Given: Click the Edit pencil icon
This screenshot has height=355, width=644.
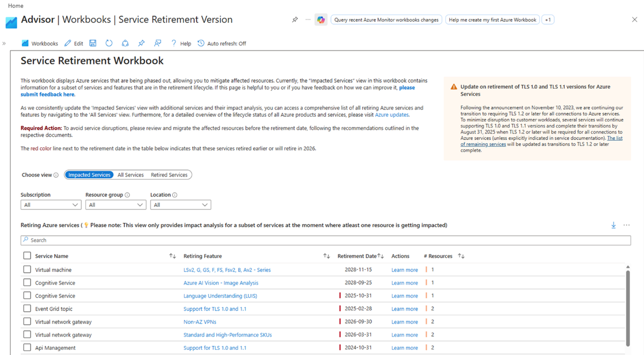Looking at the screenshot, I should (x=68, y=43).
